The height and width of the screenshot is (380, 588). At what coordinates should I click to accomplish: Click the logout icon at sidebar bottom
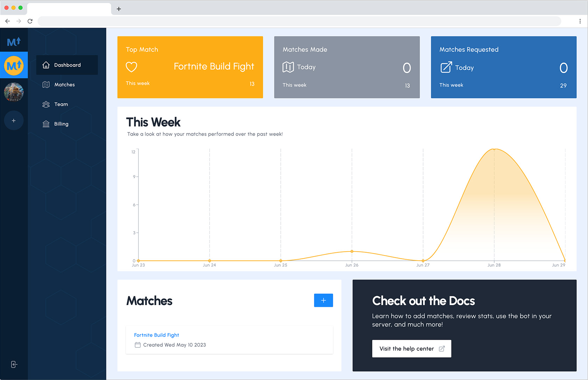point(14,365)
